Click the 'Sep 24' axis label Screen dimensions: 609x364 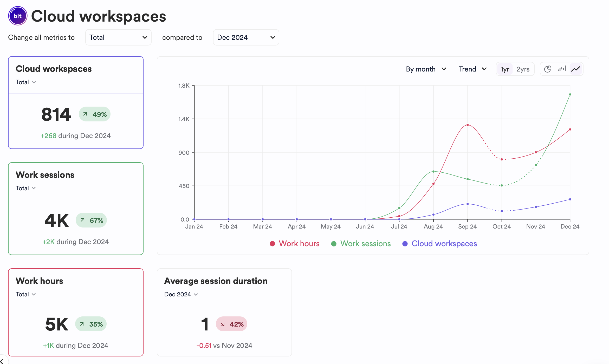point(468,226)
